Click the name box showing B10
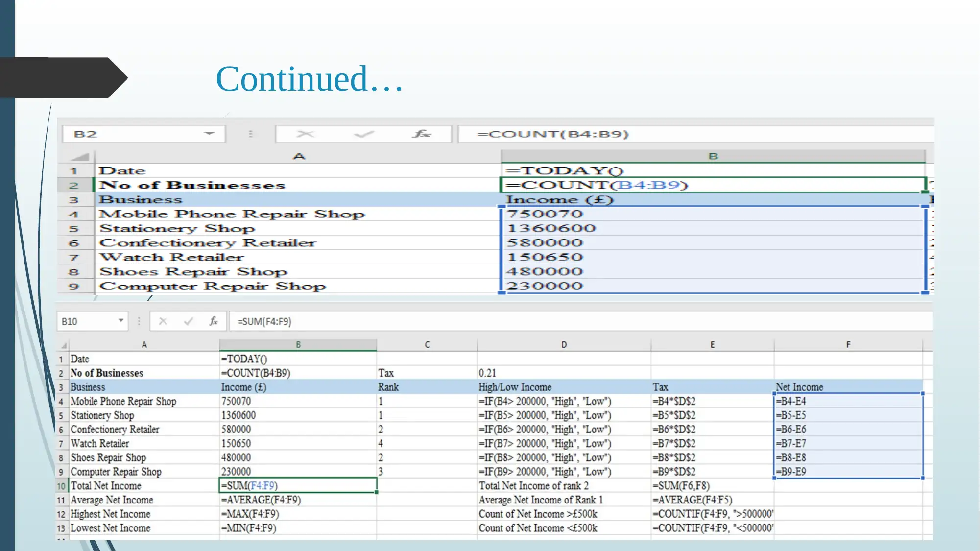 coord(92,321)
